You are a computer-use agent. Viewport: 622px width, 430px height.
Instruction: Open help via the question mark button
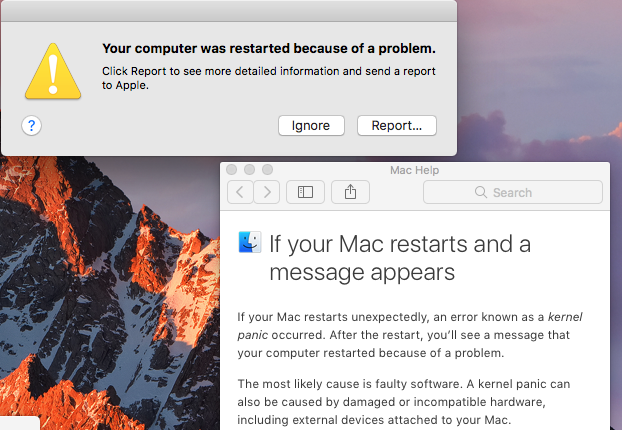click(32, 125)
